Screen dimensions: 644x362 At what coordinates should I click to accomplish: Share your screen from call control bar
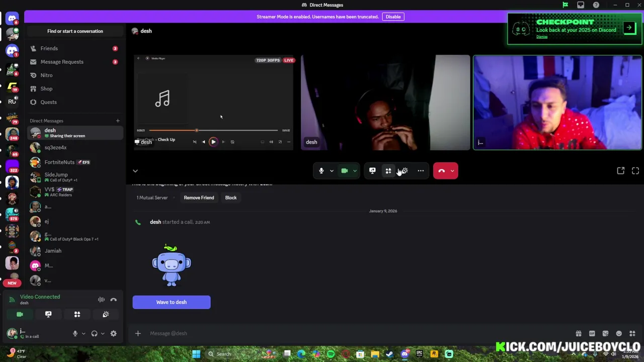[x=372, y=171]
